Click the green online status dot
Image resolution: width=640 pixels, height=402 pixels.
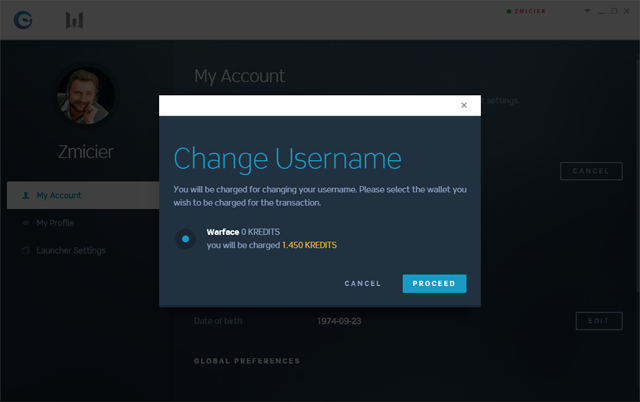[x=510, y=12]
